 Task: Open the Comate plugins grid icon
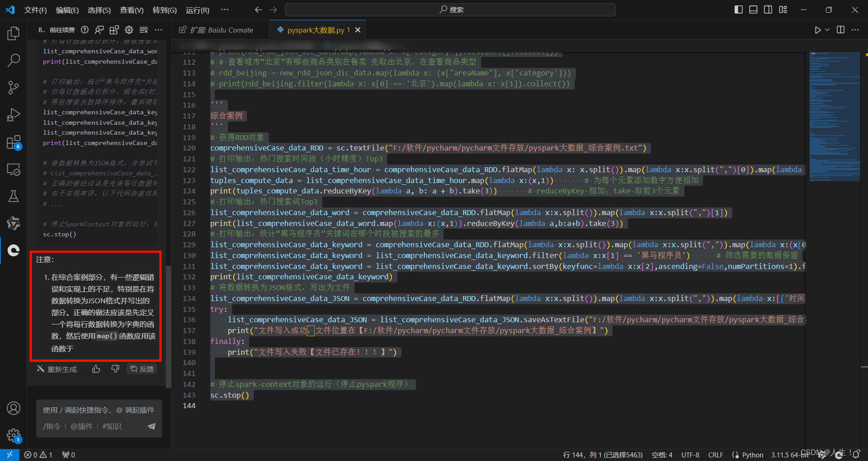click(x=114, y=30)
